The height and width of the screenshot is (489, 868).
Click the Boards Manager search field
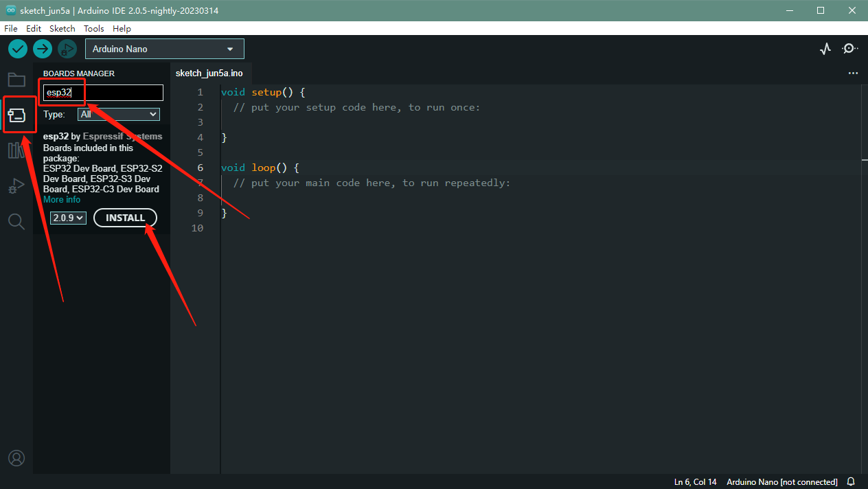pyautogui.click(x=103, y=93)
